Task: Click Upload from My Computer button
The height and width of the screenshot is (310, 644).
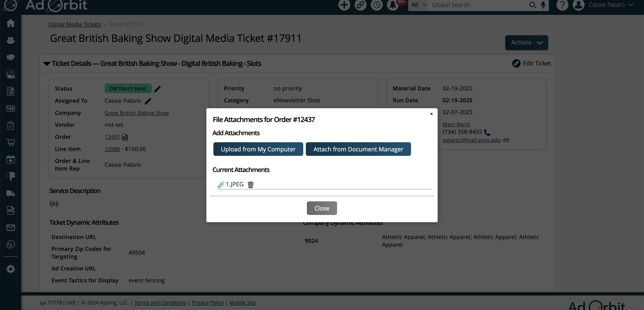Action: click(x=258, y=149)
